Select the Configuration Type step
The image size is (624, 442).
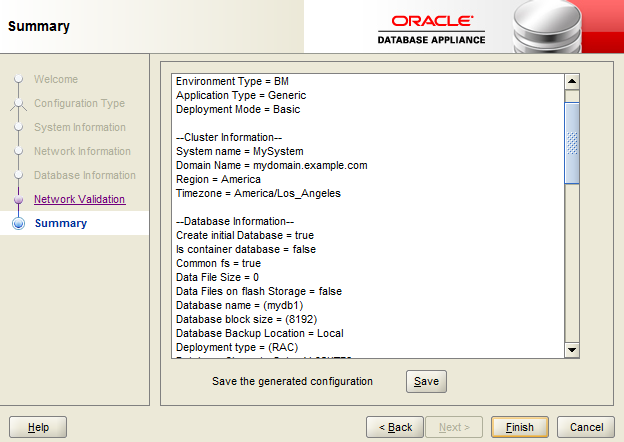pyautogui.click(x=79, y=103)
